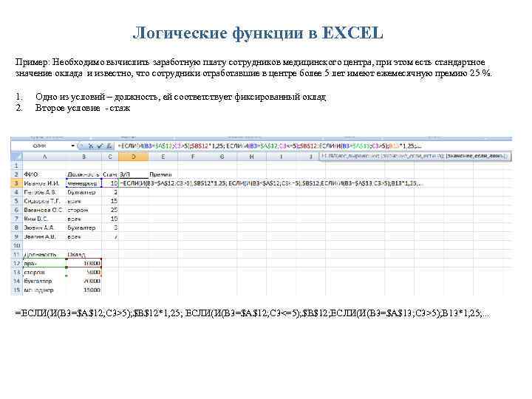The width and height of the screenshot is (532, 399).
Task: Select column E header
Action: tap(163, 157)
